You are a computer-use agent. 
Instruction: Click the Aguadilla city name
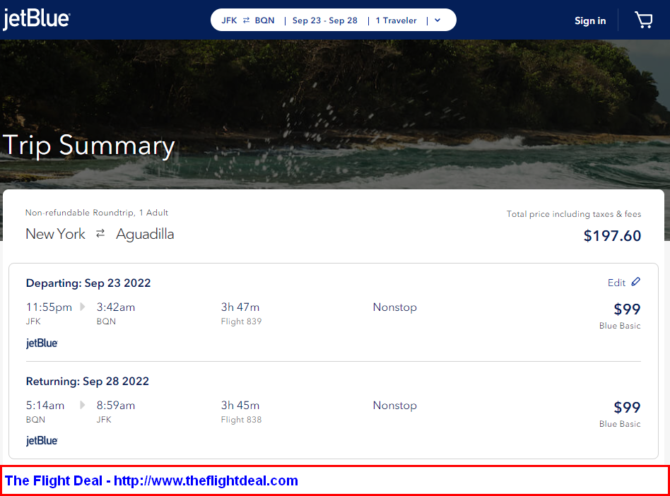pyautogui.click(x=145, y=235)
